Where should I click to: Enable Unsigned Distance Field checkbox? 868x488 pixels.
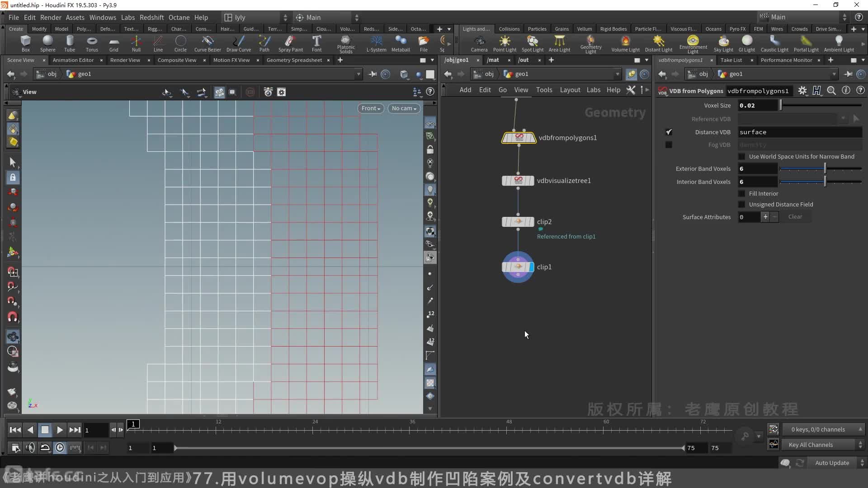click(741, 204)
